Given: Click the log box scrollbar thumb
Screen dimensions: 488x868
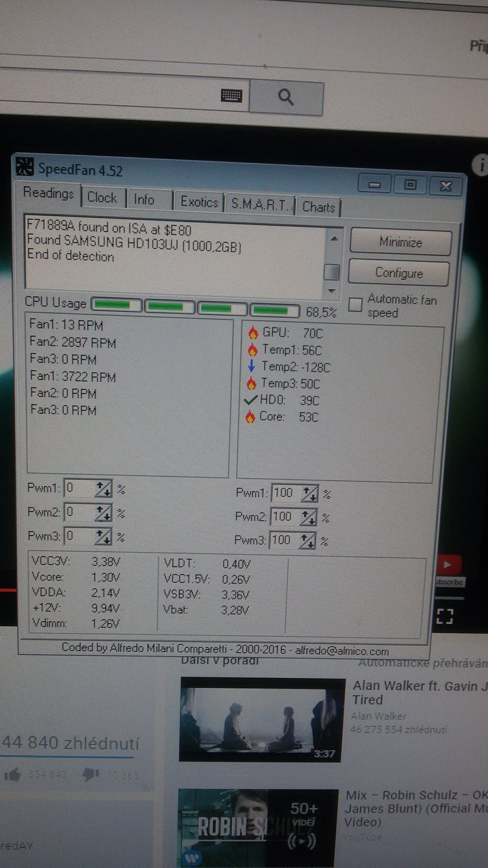Looking at the screenshot, I should [x=332, y=272].
